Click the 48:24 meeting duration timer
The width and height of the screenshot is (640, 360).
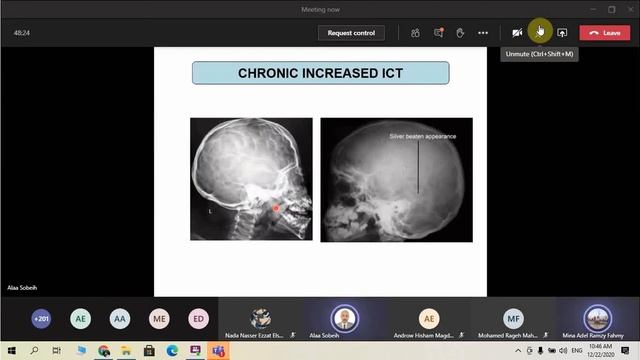(x=22, y=33)
